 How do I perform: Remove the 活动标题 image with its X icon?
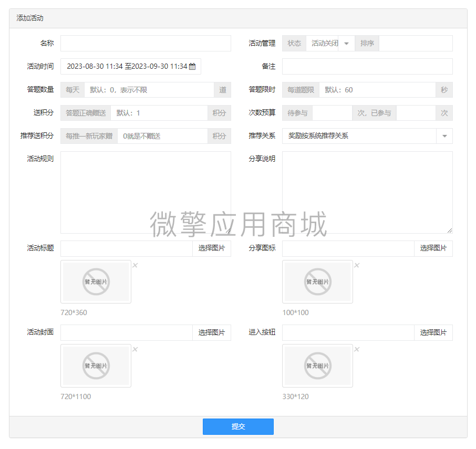click(135, 265)
